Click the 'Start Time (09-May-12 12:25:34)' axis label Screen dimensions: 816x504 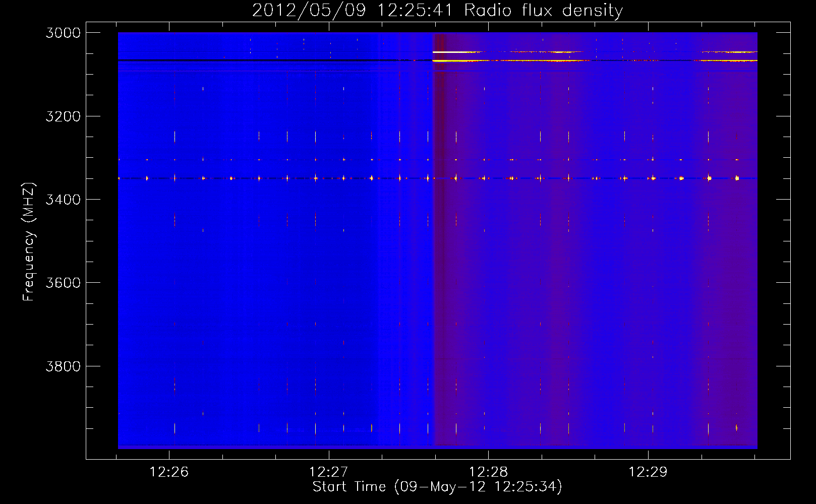coord(437,487)
